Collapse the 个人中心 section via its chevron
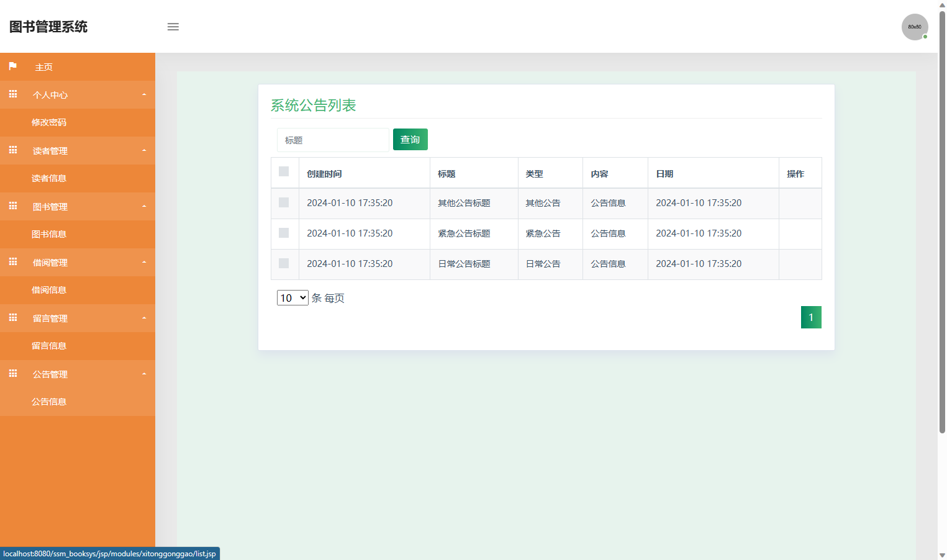947x560 pixels. tap(144, 94)
